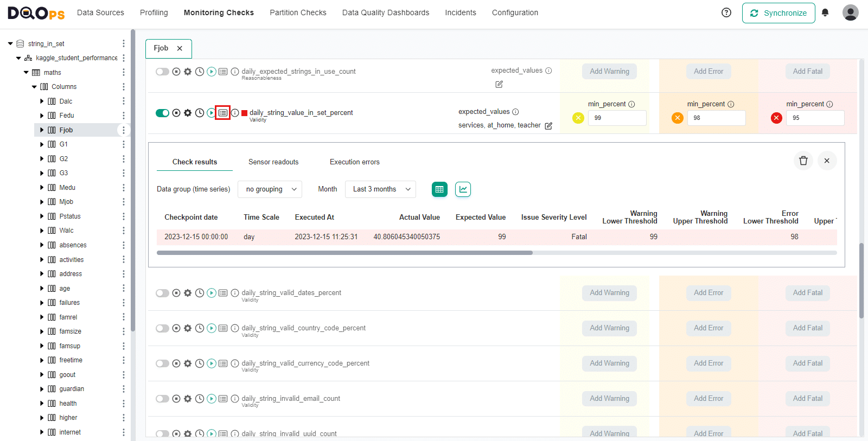Screen dimensions: 868x441
Task: Switch to the Sensor readouts tab
Action: coord(273,162)
